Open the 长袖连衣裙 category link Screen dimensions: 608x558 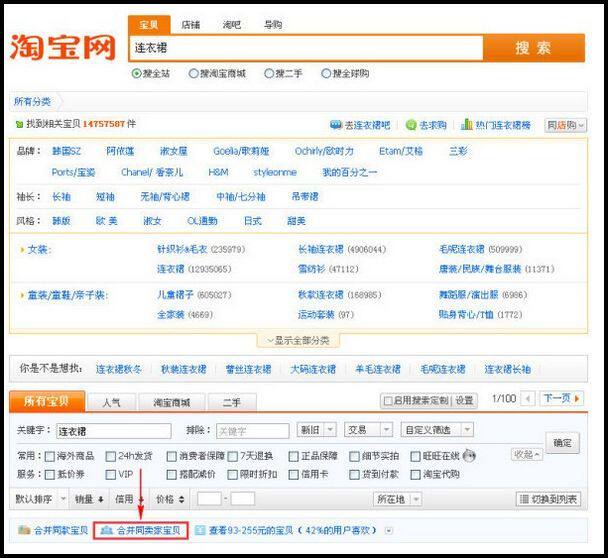click(x=321, y=249)
